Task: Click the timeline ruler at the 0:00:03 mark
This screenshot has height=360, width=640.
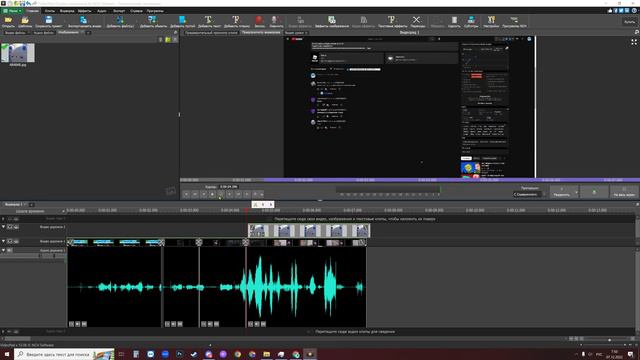Action: 189,210
